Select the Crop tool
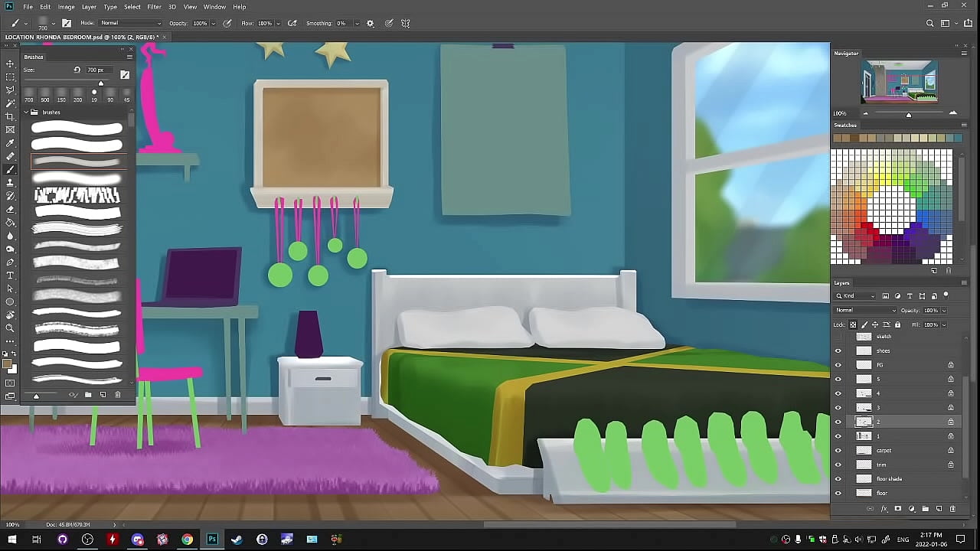Viewport: 980px width, 551px height. [x=10, y=116]
